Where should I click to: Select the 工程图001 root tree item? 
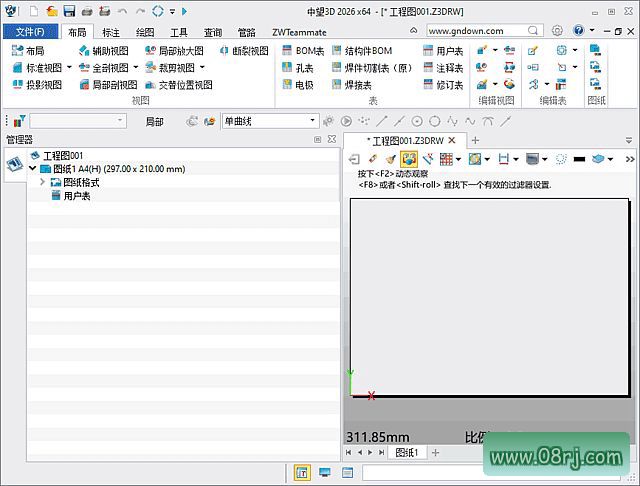point(63,155)
